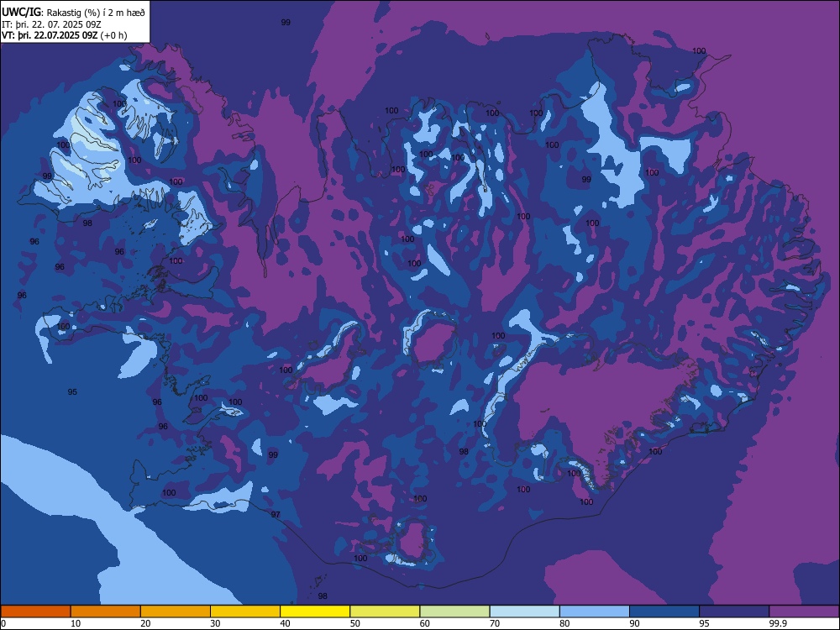Pick the light orange 20–30 legend swatch
The image size is (840, 630).
pyautogui.click(x=176, y=612)
